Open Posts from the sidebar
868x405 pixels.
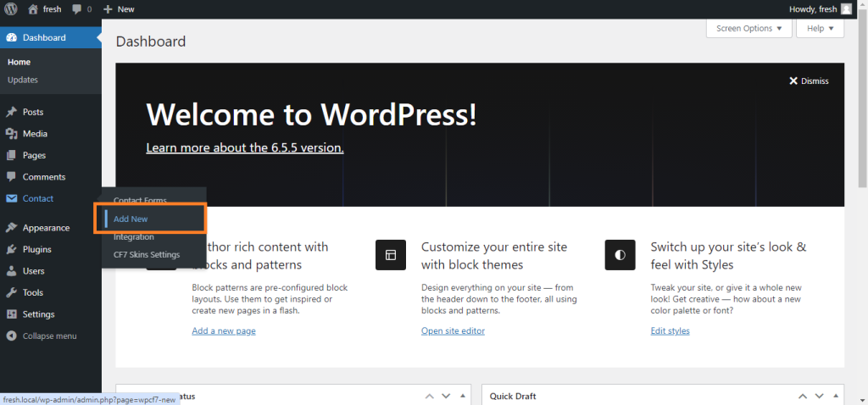[33, 112]
